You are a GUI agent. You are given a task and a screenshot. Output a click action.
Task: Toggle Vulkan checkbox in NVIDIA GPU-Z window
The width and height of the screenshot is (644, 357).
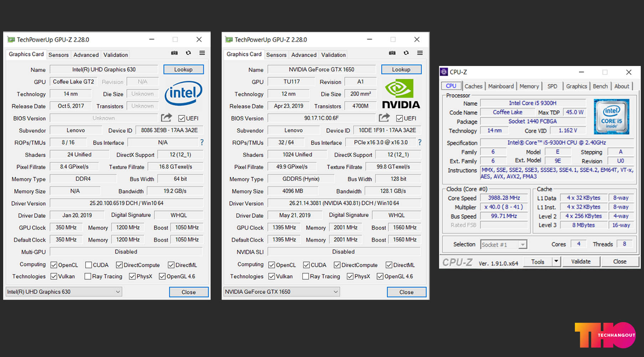[272, 276]
